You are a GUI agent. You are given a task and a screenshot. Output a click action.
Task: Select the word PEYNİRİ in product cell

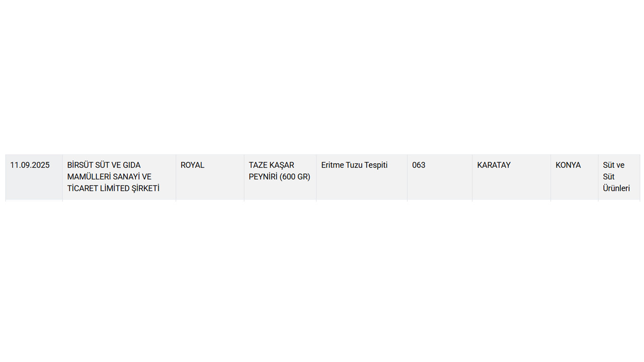(263, 176)
